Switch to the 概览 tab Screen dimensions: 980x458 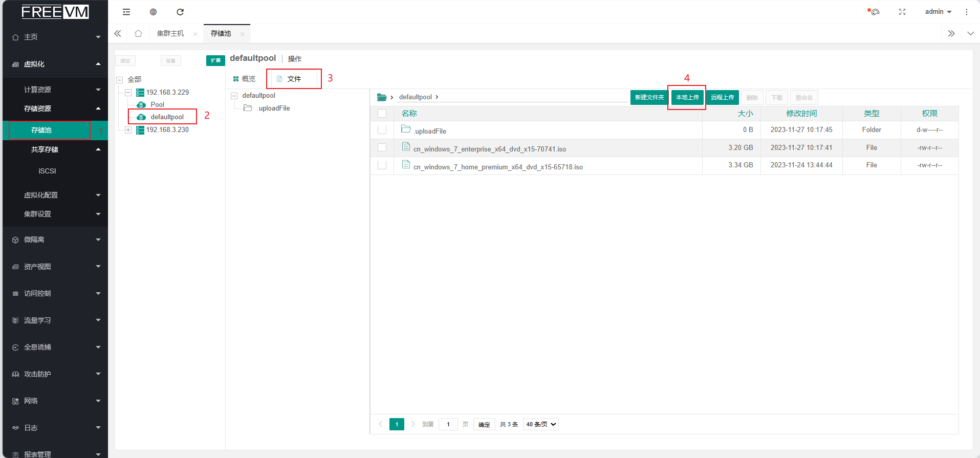coord(244,79)
